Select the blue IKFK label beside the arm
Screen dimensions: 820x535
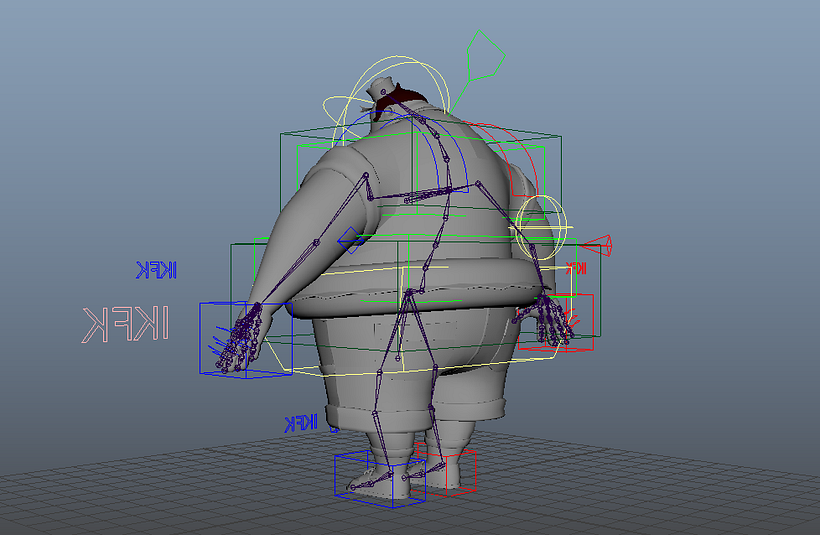pyautogui.click(x=156, y=270)
